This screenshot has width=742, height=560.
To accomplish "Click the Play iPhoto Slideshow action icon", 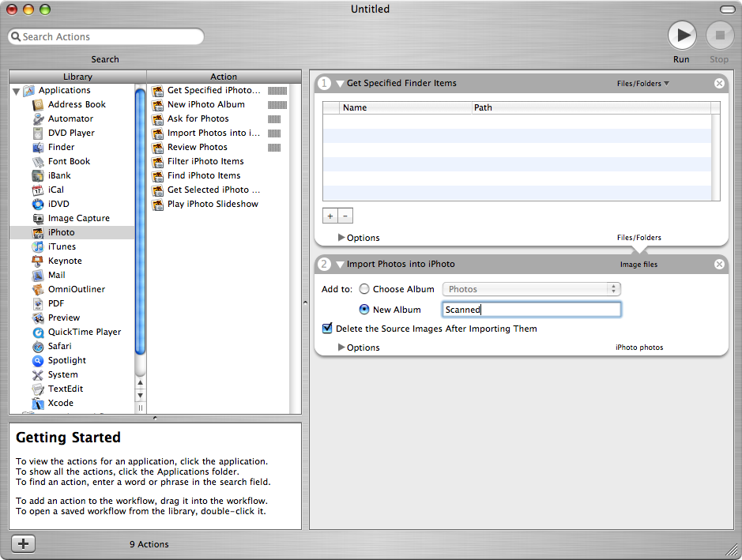I will 157,204.
